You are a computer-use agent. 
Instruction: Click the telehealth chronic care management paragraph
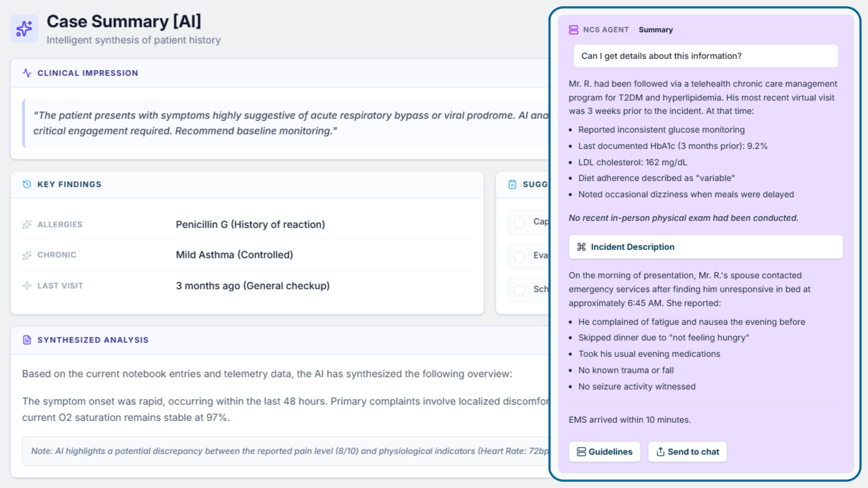(x=703, y=97)
